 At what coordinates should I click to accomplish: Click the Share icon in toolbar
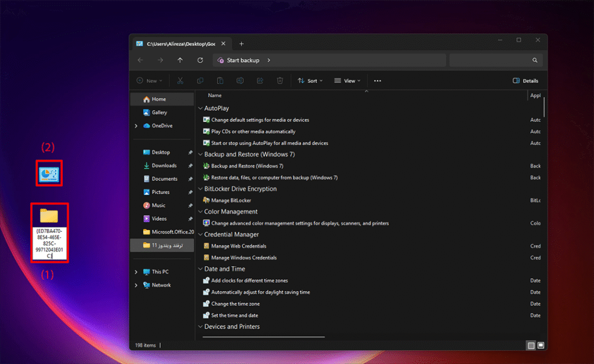click(260, 81)
